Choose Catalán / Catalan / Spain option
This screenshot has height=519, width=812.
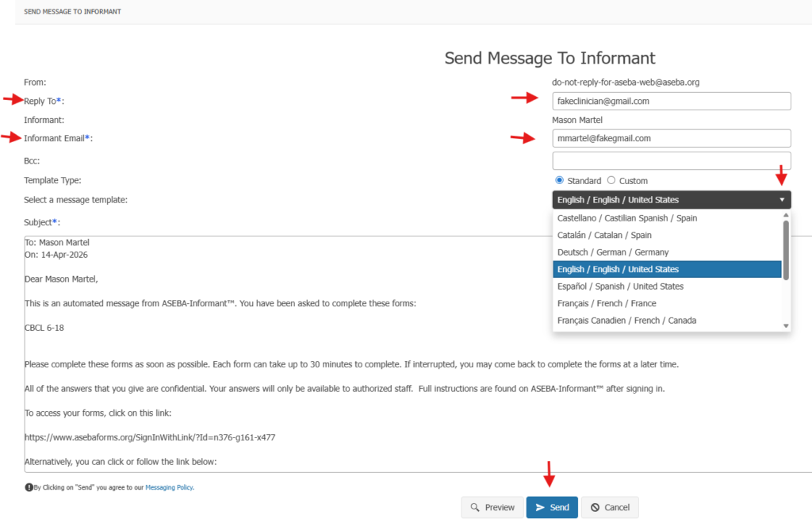(604, 236)
